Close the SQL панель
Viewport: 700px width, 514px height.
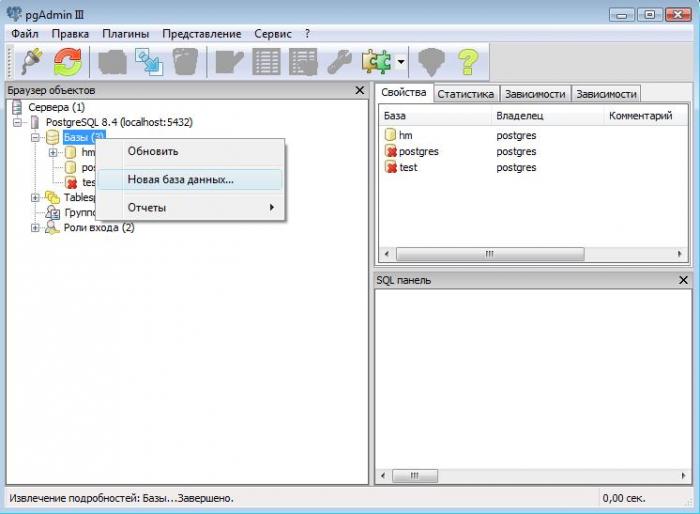[x=683, y=280]
